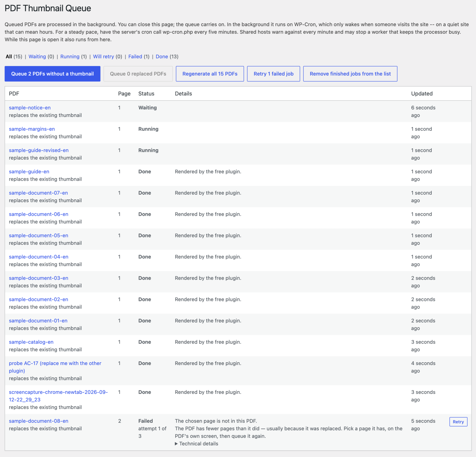The image size is (476, 457).
Task: Click the Details column header
Action: tap(184, 94)
